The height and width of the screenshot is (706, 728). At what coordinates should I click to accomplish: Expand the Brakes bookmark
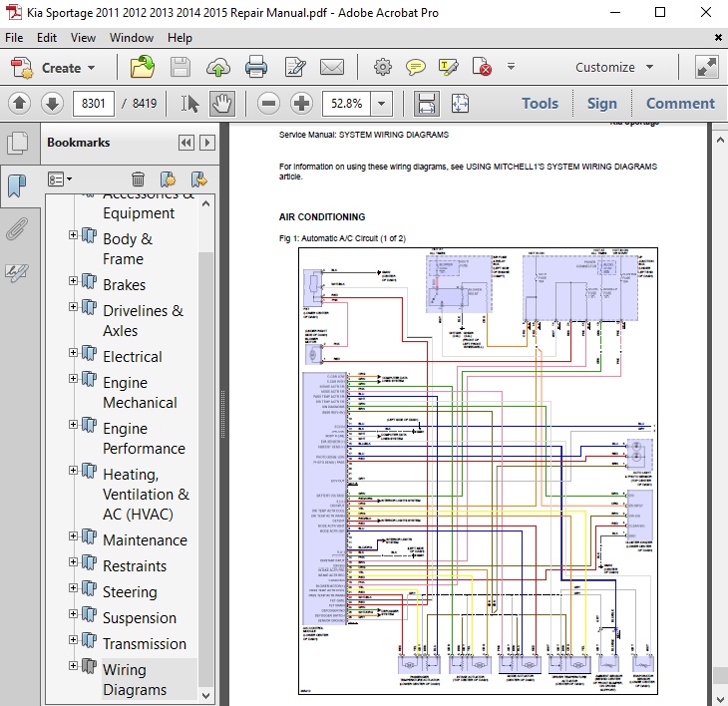[73, 281]
